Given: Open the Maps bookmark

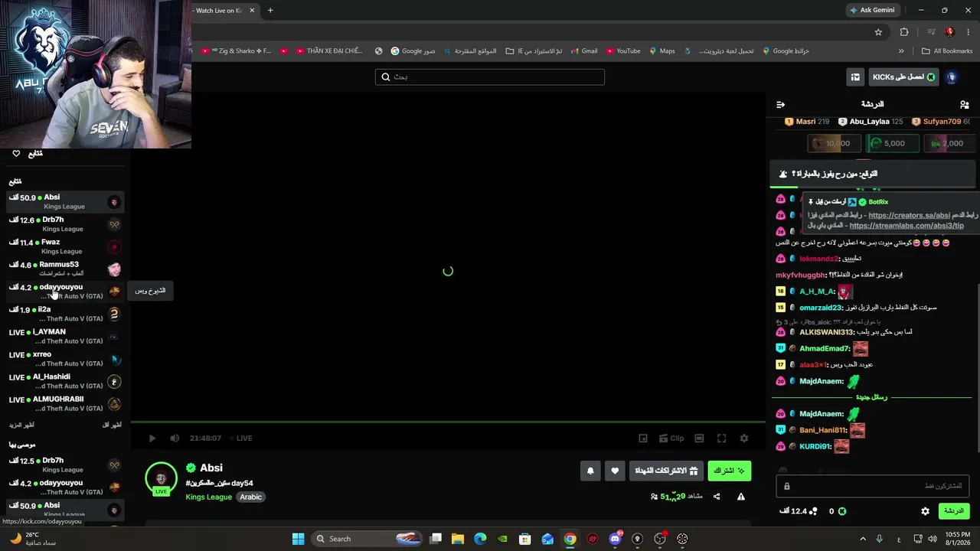Looking at the screenshot, I should point(662,51).
